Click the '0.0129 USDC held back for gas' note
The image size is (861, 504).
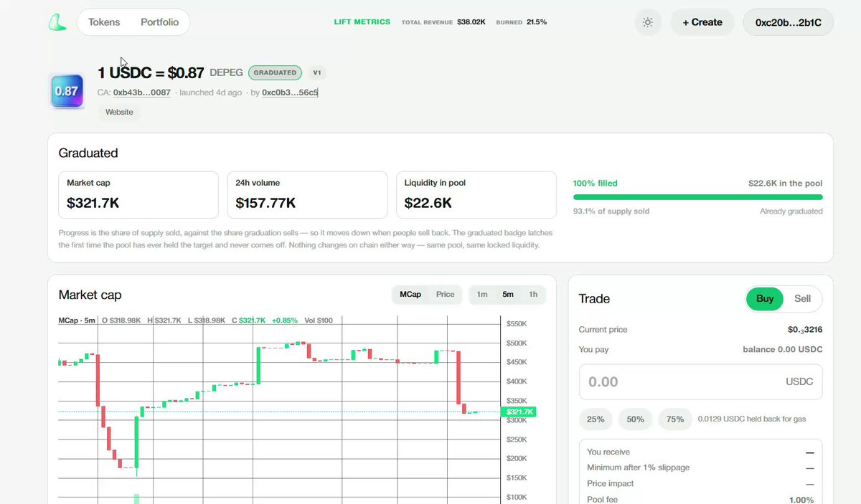[752, 419]
